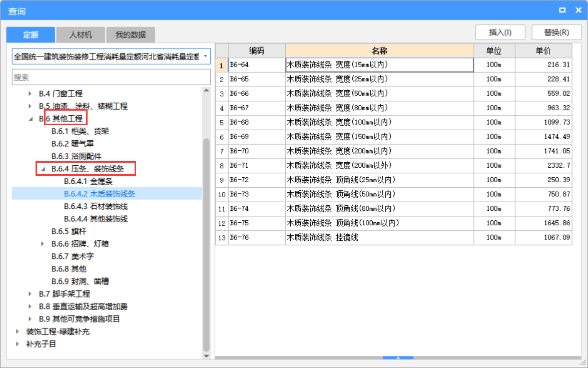Screen dimensions: 588x368
Task: Select 木质装饰线条 宽度(100mm以内) row name
Action: point(379,122)
